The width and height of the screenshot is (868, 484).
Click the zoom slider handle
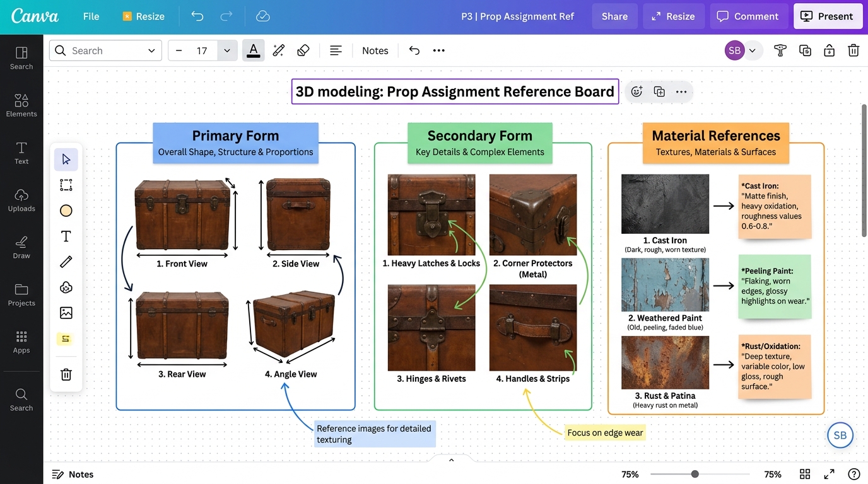[695, 474]
